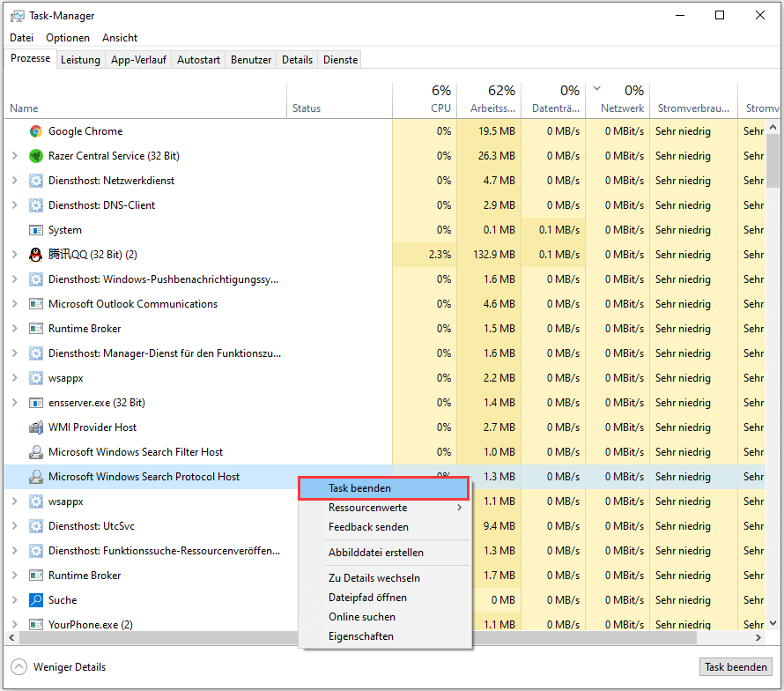The width and height of the screenshot is (784, 691).
Task: Click the YourPhone.exe process icon
Action: pyautogui.click(x=35, y=624)
